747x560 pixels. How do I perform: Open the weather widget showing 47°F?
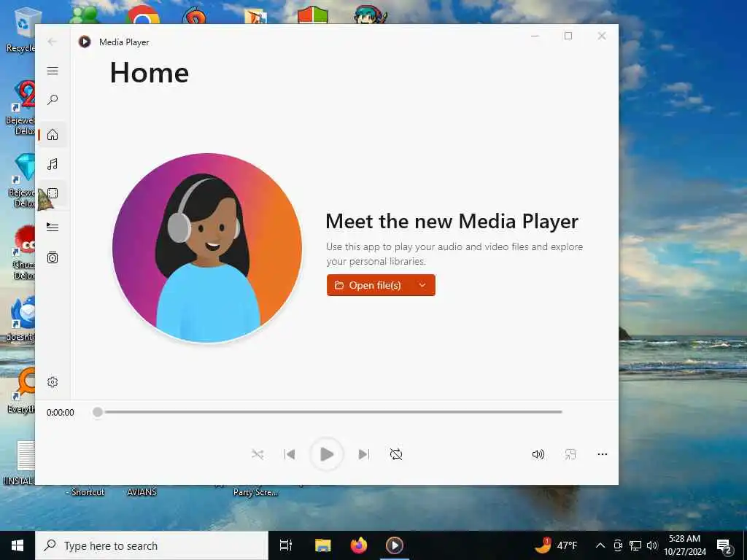[555, 545]
